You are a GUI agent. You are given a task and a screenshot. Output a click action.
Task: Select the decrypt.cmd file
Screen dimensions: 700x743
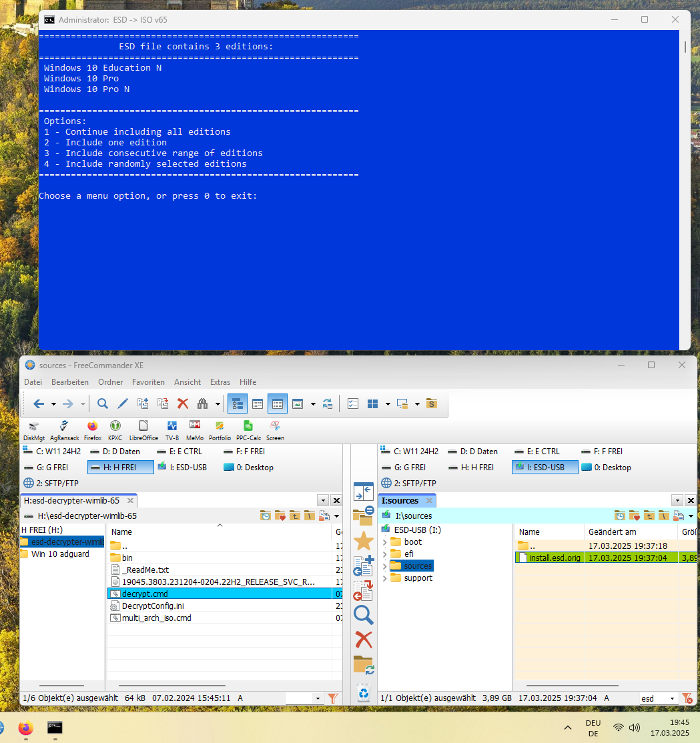(x=220, y=594)
